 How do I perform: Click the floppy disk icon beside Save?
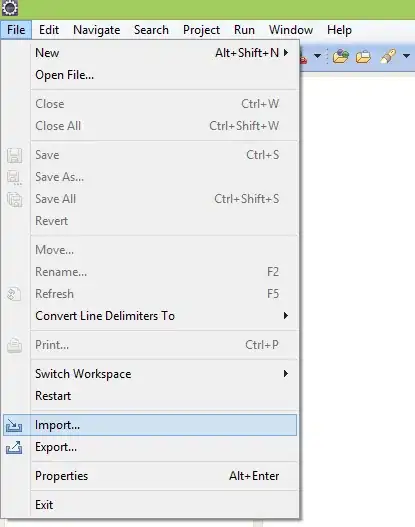[x=14, y=155]
